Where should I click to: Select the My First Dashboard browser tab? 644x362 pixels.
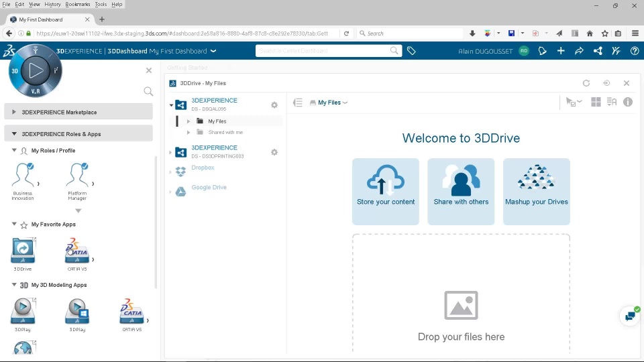point(49,19)
